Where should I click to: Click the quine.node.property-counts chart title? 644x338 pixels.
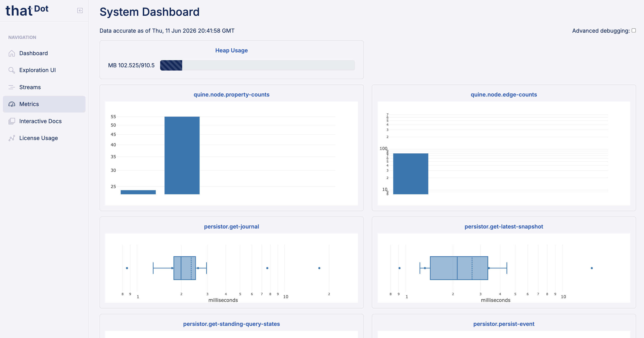pyautogui.click(x=231, y=95)
